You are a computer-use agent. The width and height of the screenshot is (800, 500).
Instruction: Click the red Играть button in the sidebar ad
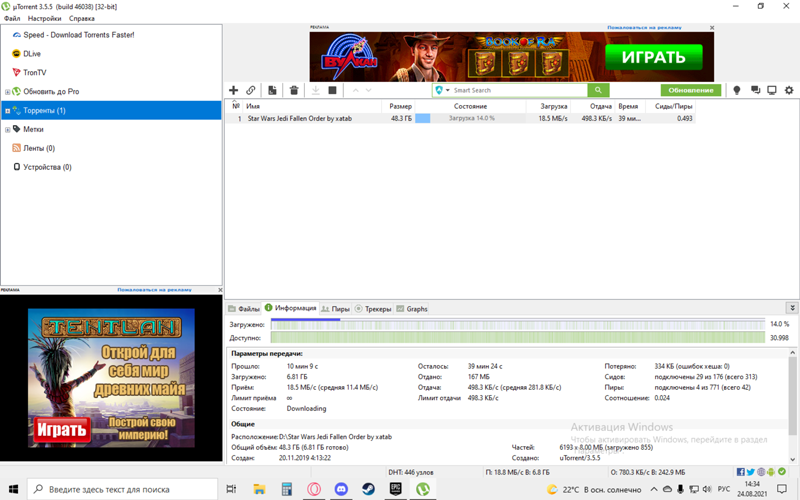click(62, 430)
